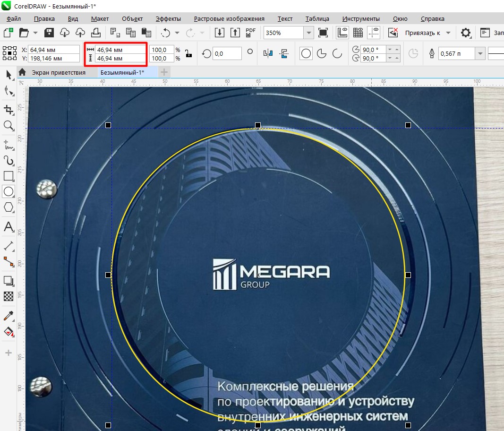This screenshot has width=504, height=431.
Task: Add a new document tab with plus
Action: (x=164, y=72)
